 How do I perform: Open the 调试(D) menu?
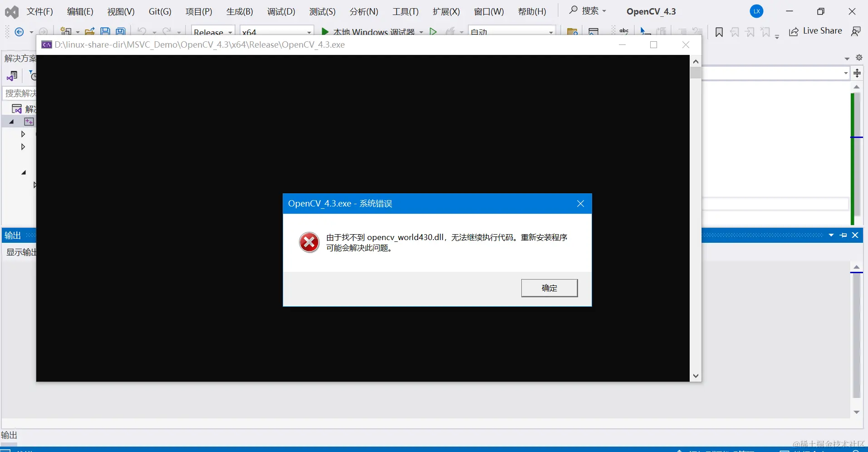[x=281, y=11]
